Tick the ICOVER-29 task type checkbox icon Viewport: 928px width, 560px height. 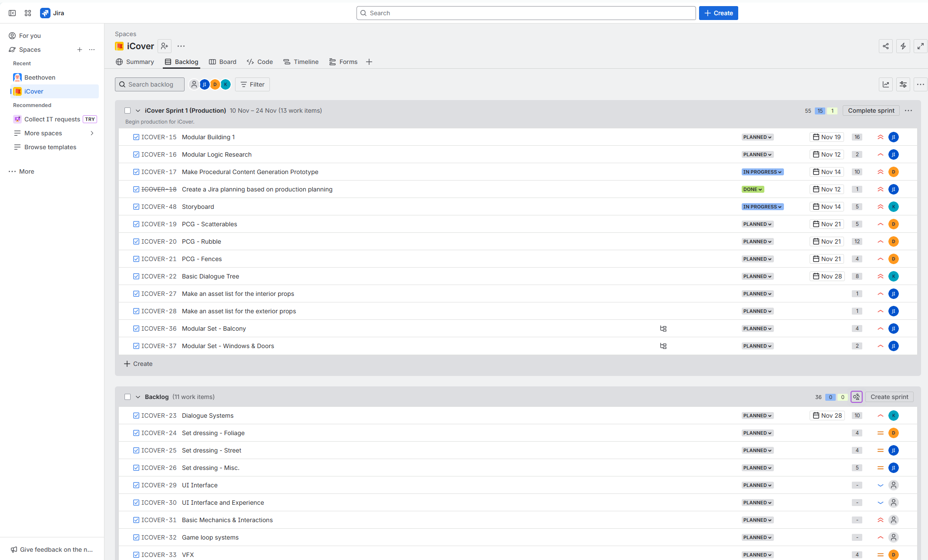click(136, 485)
